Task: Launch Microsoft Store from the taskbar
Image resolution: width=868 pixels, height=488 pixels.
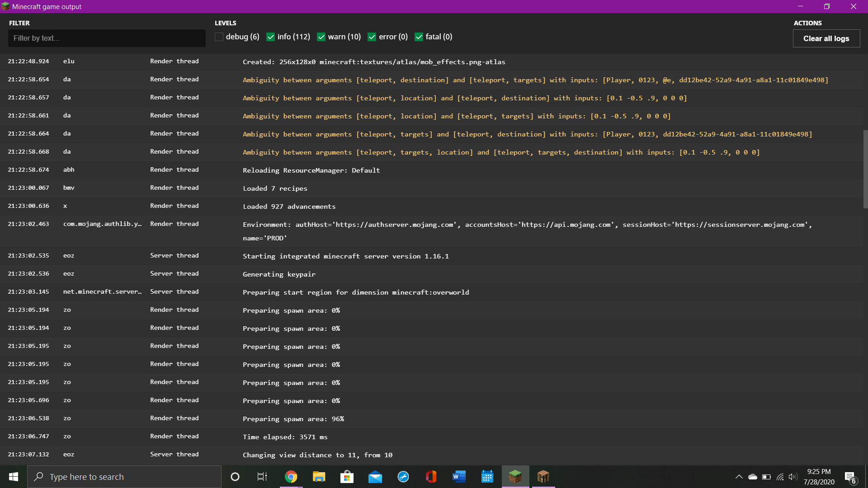Action: pos(347,477)
